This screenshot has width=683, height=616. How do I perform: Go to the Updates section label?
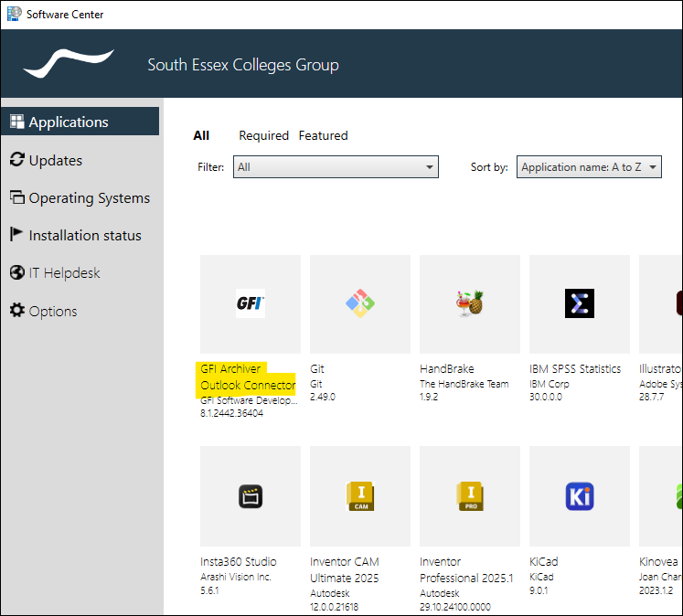point(56,161)
